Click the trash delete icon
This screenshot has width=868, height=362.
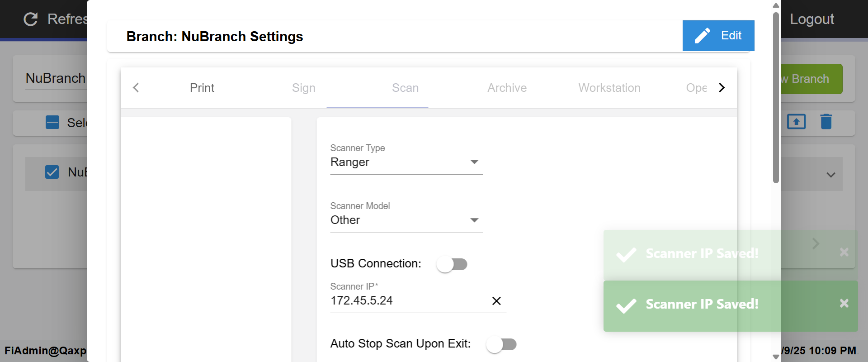(x=826, y=122)
